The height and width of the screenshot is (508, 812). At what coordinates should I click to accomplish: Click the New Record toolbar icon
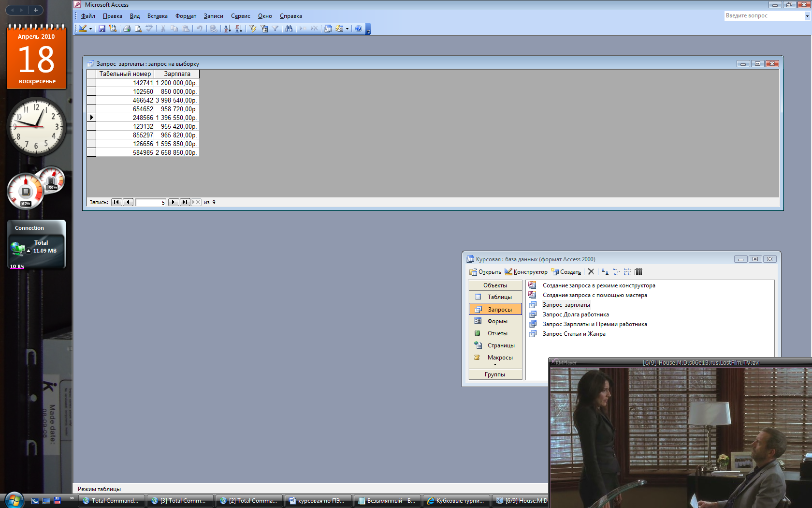303,29
